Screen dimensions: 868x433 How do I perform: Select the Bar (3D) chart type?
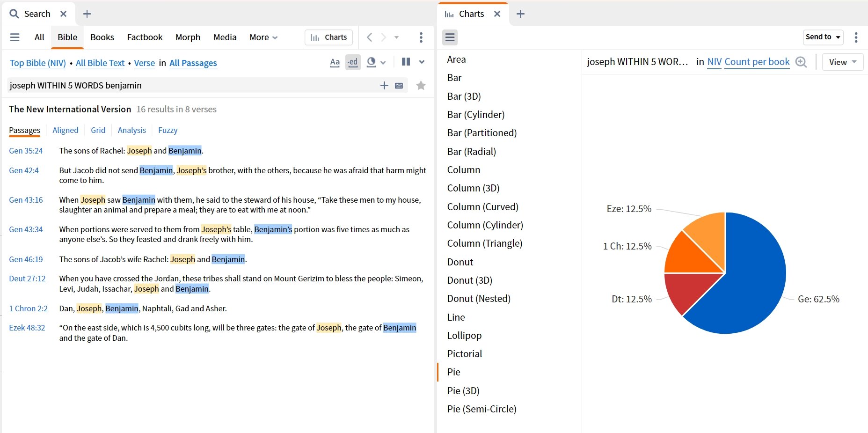coord(464,96)
